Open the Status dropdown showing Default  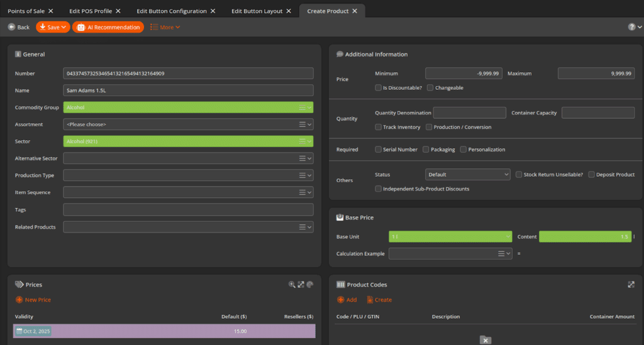click(x=467, y=174)
